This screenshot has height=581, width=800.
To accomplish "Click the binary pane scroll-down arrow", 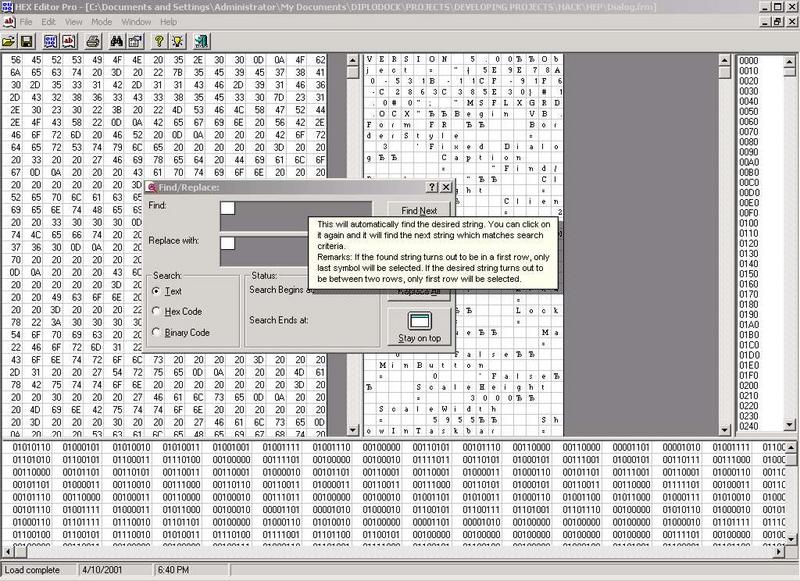I will coord(791,539).
